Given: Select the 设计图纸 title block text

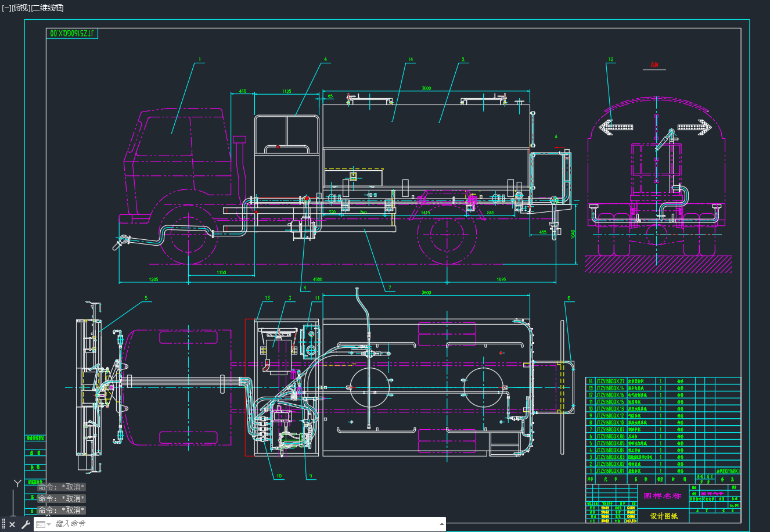Looking at the screenshot, I should tap(664, 516).
